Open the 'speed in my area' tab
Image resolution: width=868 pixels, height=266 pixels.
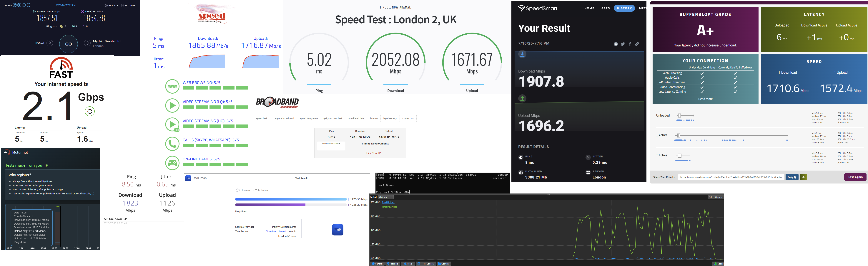point(309,118)
